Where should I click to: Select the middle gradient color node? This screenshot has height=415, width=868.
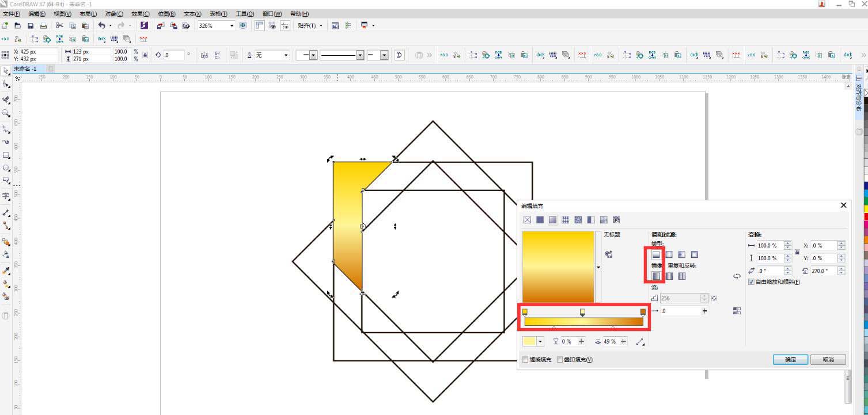tap(582, 312)
